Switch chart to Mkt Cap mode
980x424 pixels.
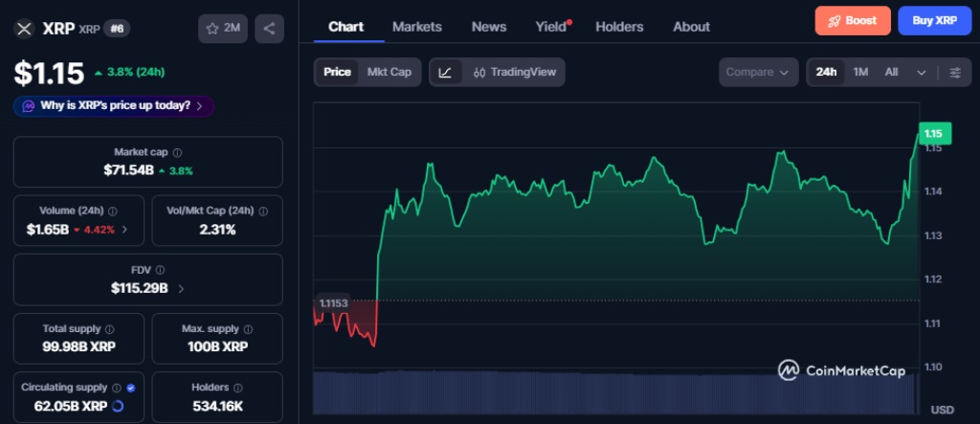(x=389, y=72)
